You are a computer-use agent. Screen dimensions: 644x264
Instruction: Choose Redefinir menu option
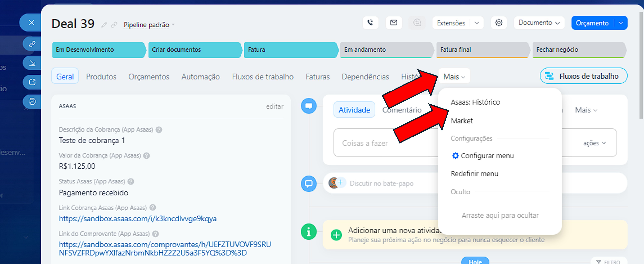(x=474, y=174)
